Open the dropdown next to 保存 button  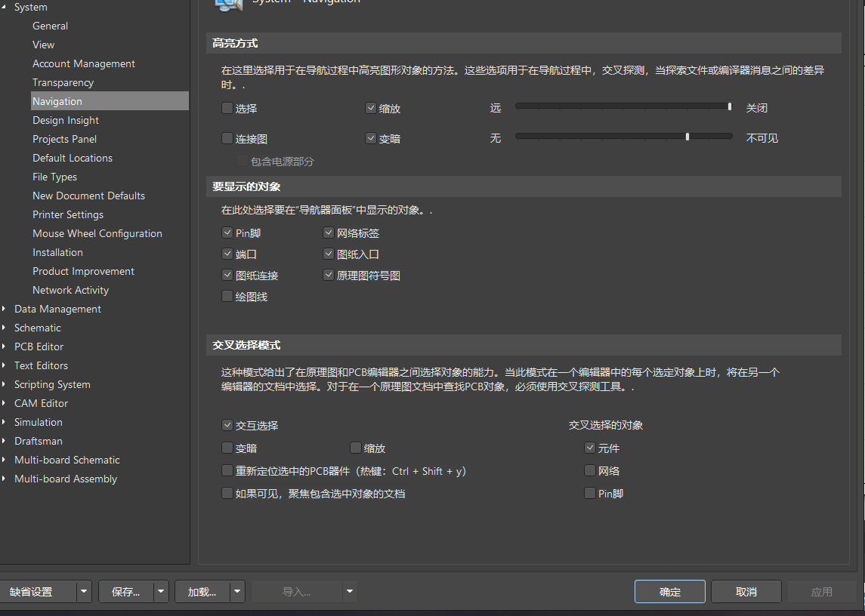[159, 591]
